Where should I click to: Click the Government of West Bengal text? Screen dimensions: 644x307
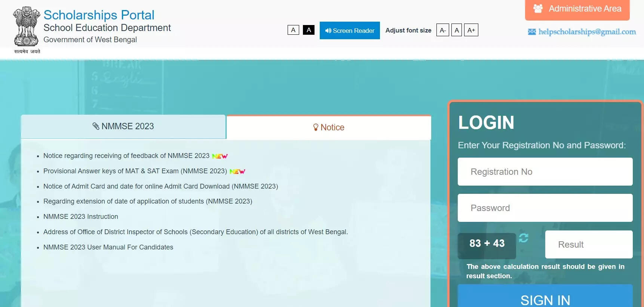[90, 40]
